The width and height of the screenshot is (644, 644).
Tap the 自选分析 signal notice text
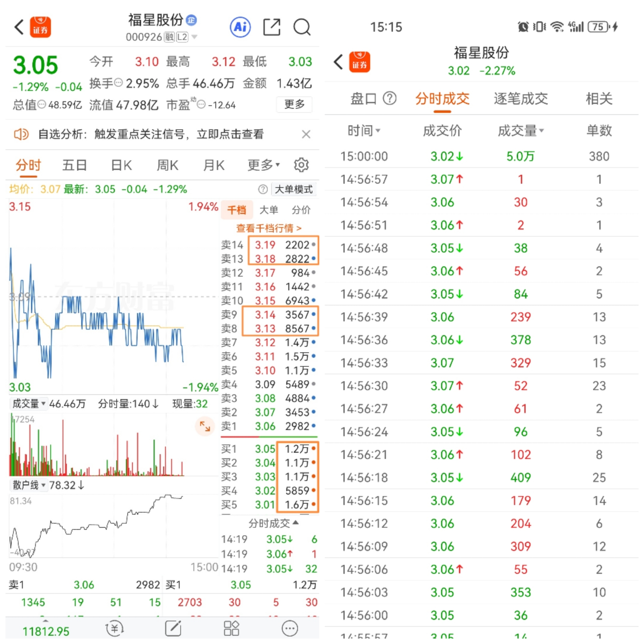(x=151, y=134)
